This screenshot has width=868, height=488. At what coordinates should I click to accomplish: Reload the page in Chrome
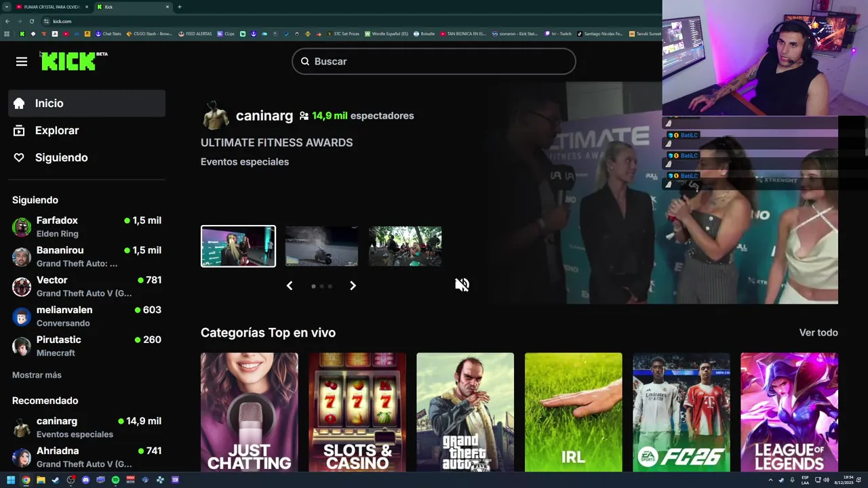point(32,21)
